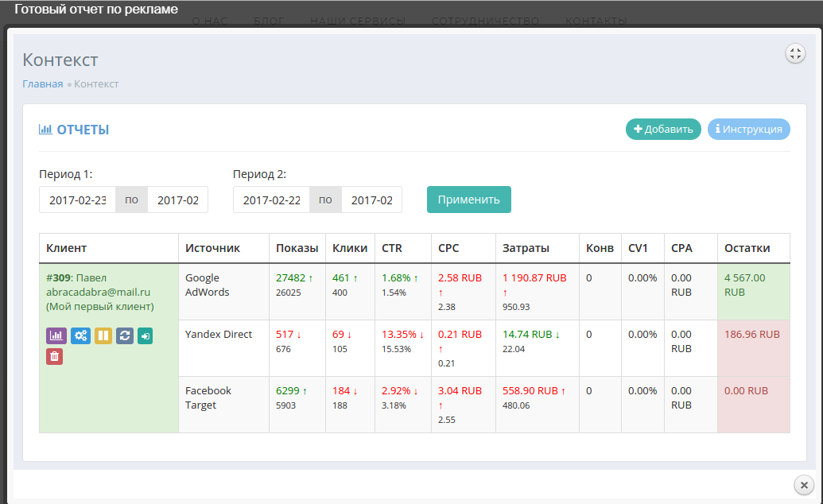The image size is (823, 504).
Task: Open the Инструкция button
Action: click(748, 130)
